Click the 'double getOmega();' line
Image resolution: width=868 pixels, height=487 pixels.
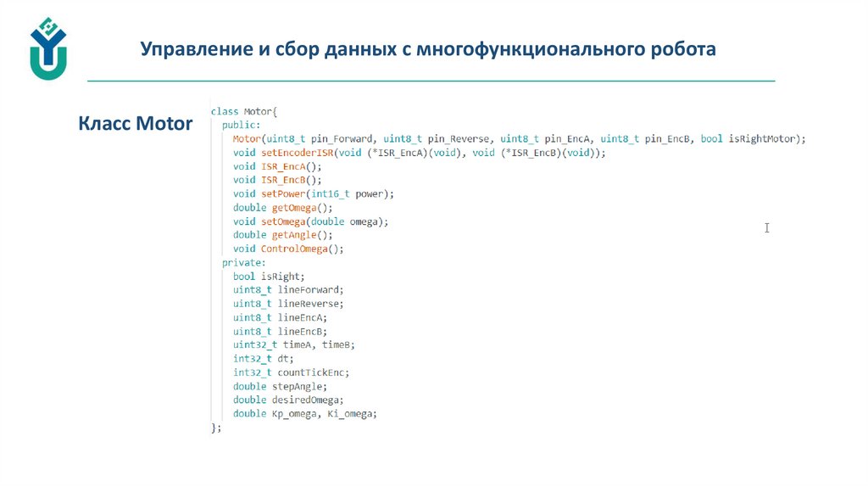click(x=283, y=208)
